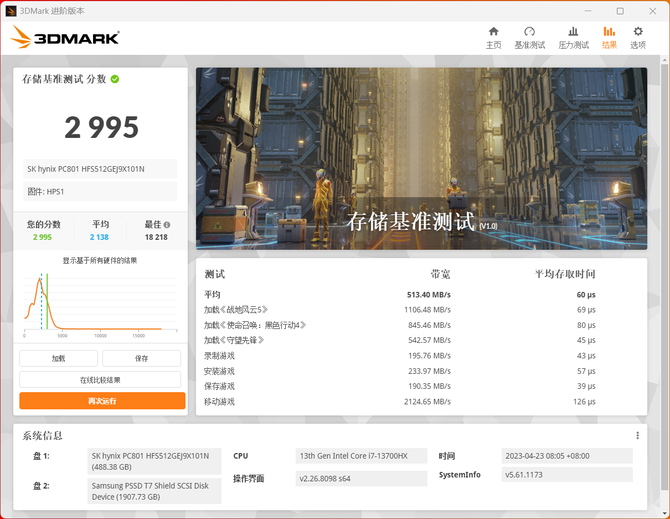This screenshot has width=670, height=519.
Task: Click the 3DMark title bar app icon
Action: 11,11
